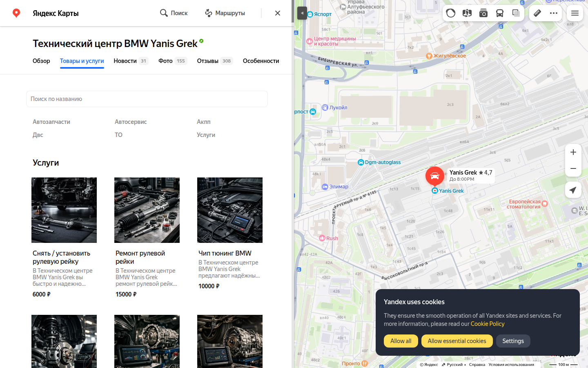Image resolution: width=588 pixels, height=368 pixels.
Task: Open the middle gearbox thumbnail in the bottom row
Action: [x=147, y=341]
